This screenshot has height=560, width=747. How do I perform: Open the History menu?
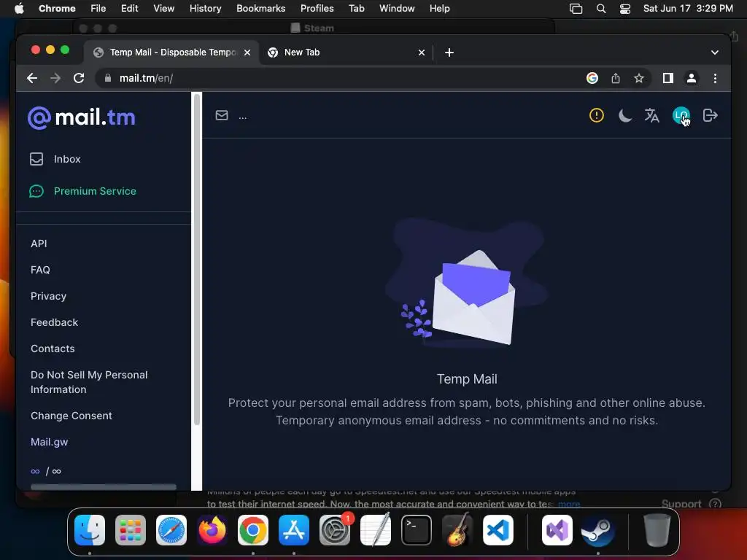point(205,9)
